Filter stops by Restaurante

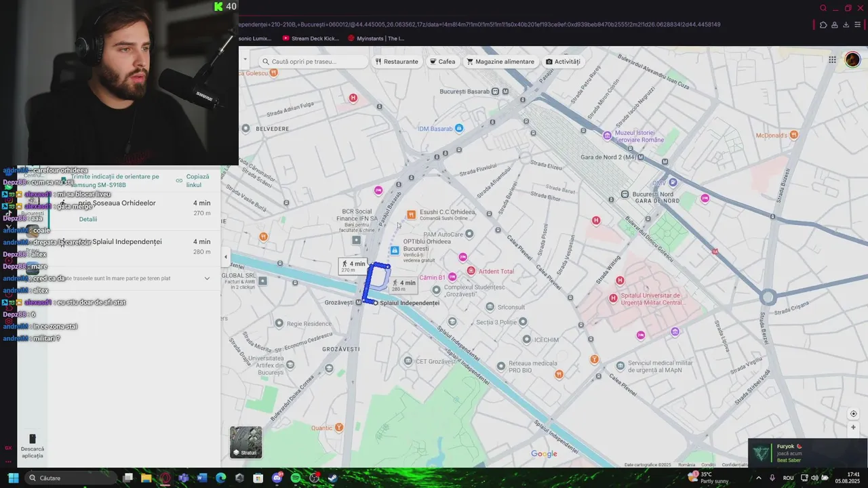tap(397, 62)
